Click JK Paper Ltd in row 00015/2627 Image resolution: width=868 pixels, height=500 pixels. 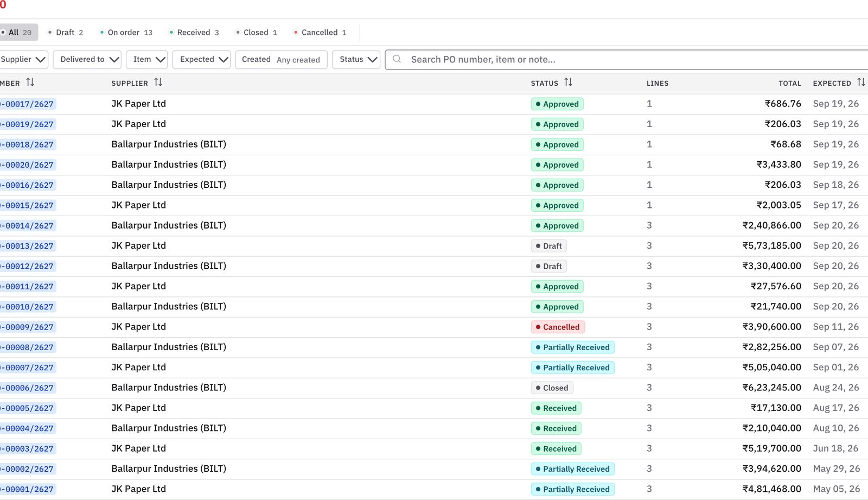coord(138,205)
